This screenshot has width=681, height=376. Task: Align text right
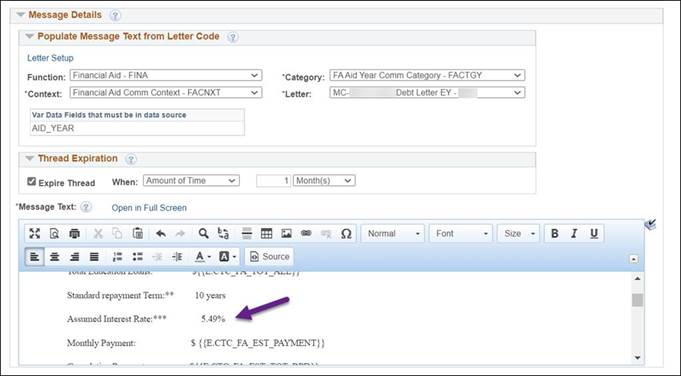tap(74, 257)
